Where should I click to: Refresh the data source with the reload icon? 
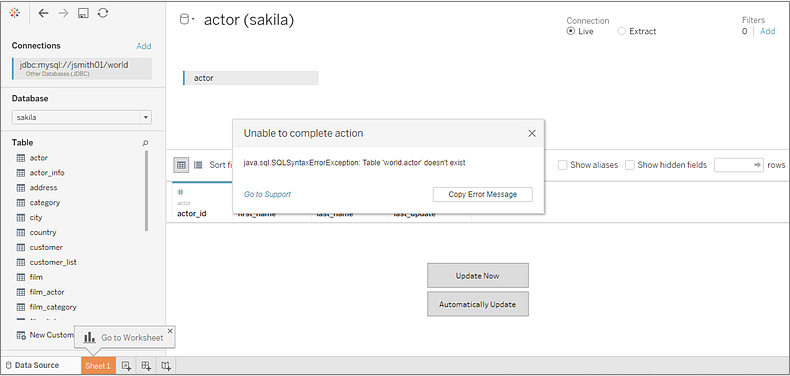pos(103,14)
